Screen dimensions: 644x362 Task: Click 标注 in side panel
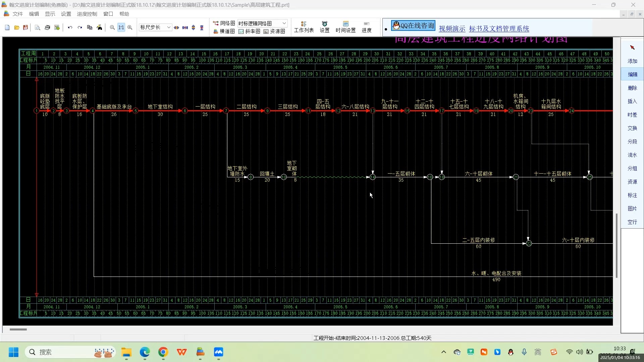[632, 195]
